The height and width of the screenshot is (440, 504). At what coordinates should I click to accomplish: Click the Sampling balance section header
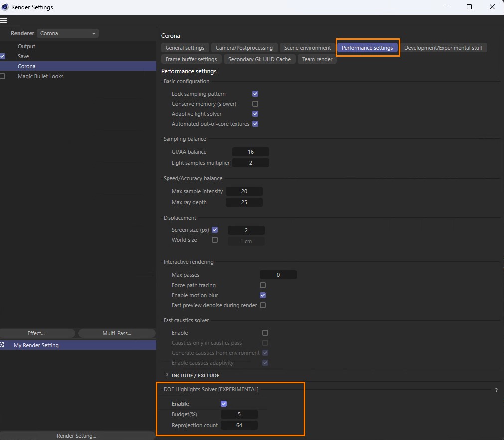[185, 139]
